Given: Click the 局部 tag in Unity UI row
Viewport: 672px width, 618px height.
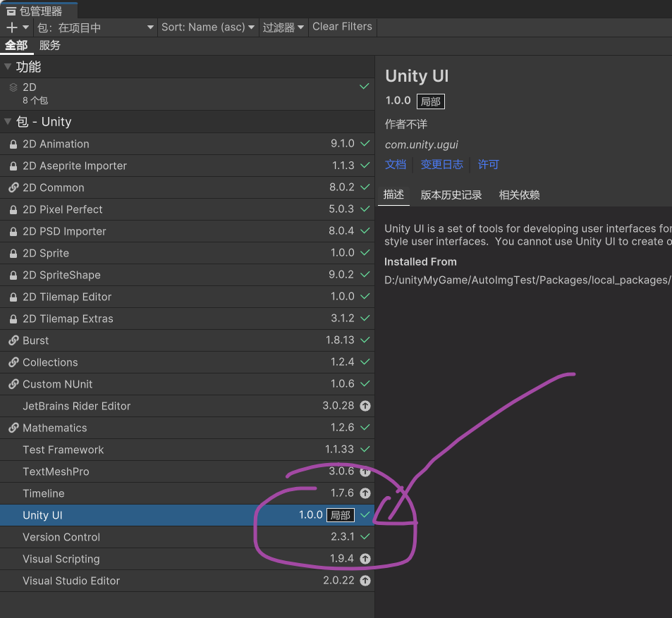Looking at the screenshot, I should (341, 515).
